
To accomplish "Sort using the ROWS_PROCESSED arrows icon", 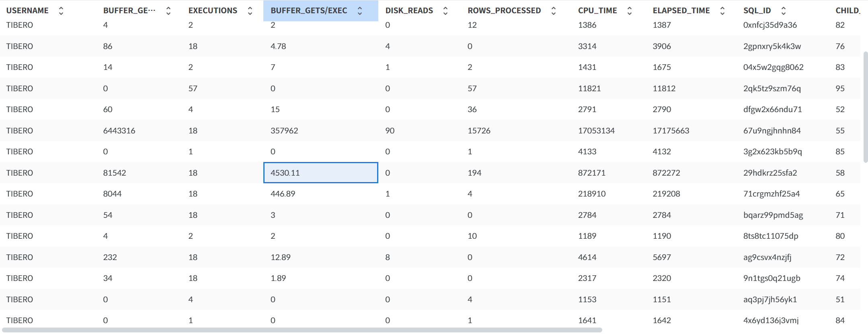I will coord(554,11).
